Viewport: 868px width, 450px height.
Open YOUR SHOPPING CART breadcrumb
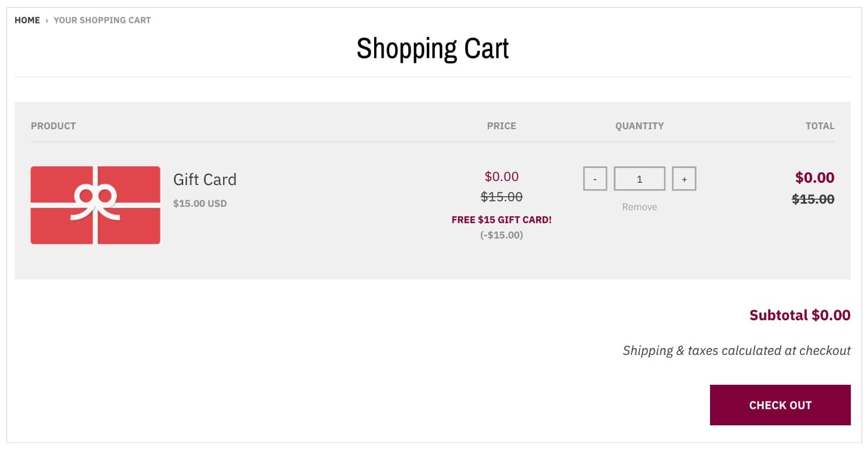(102, 19)
